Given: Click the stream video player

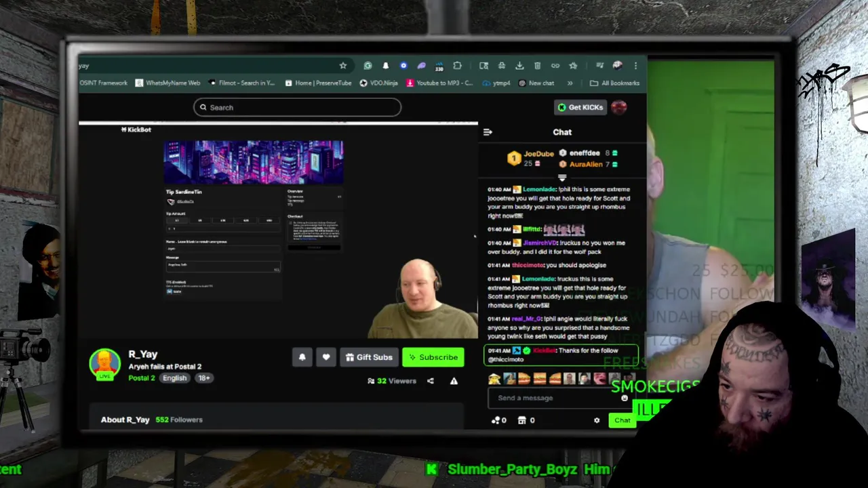Looking at the screenshot, I should point(278,230).
